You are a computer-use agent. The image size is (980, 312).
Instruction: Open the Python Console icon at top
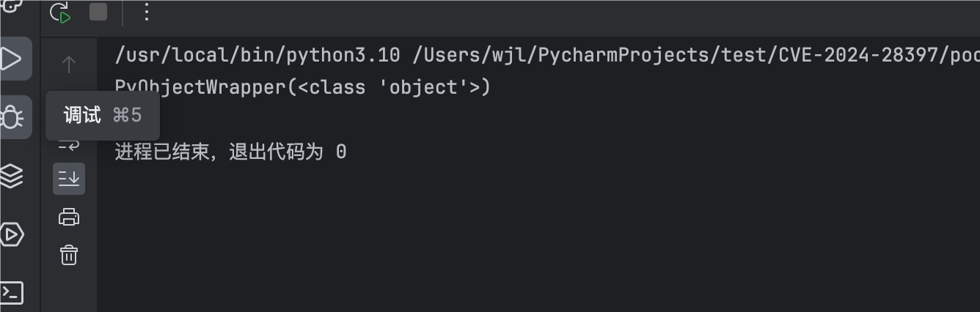(12, 6)
